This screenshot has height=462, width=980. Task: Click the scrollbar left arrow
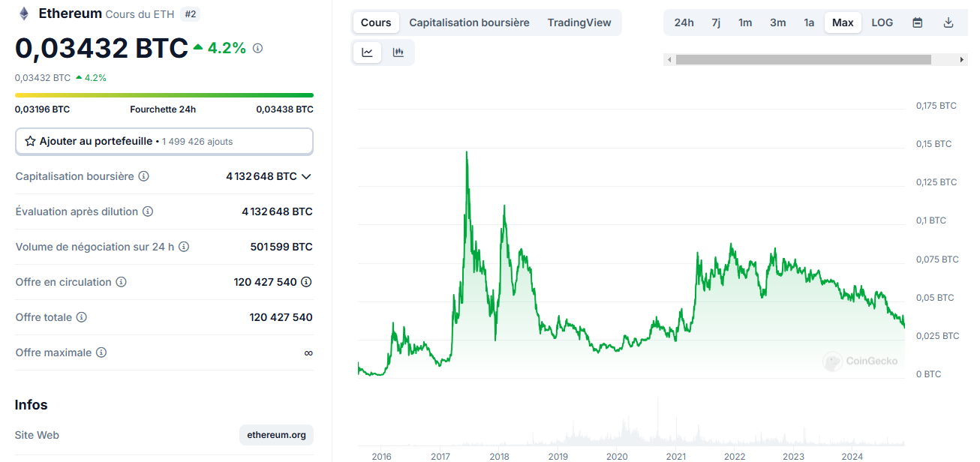point(669,60)
